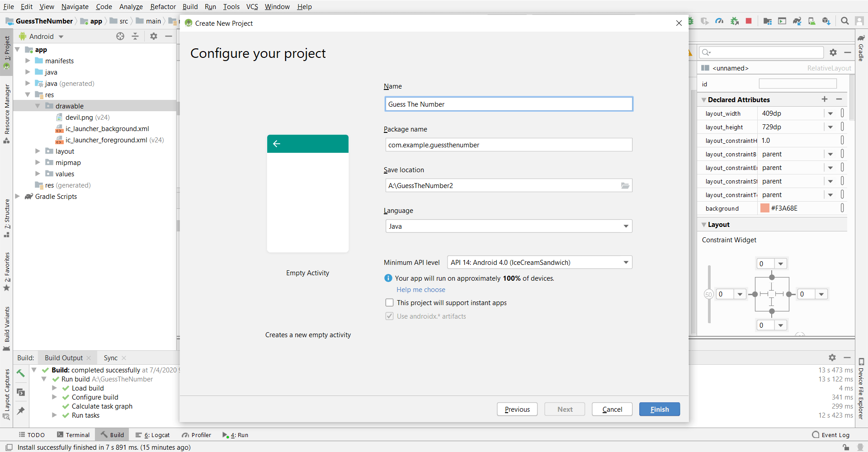Click the red Stop button in toolbar
The image size is (868, 452).
point(749,21)
